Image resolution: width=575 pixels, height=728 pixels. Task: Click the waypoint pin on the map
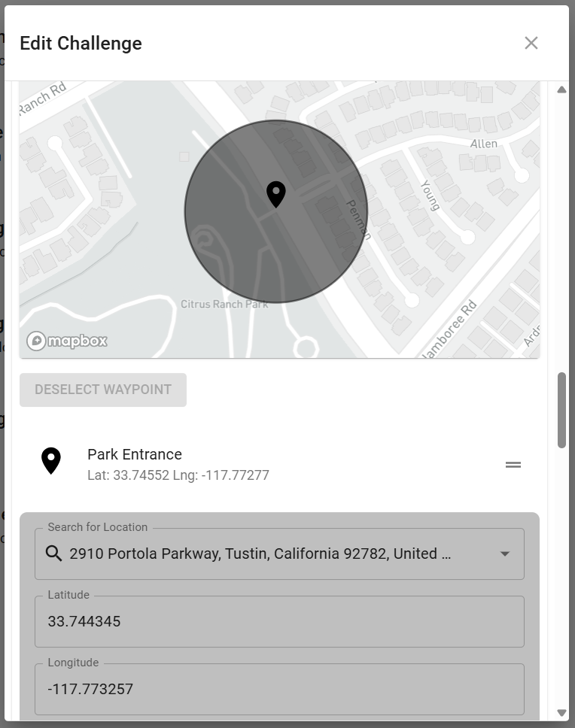point(276,194)
